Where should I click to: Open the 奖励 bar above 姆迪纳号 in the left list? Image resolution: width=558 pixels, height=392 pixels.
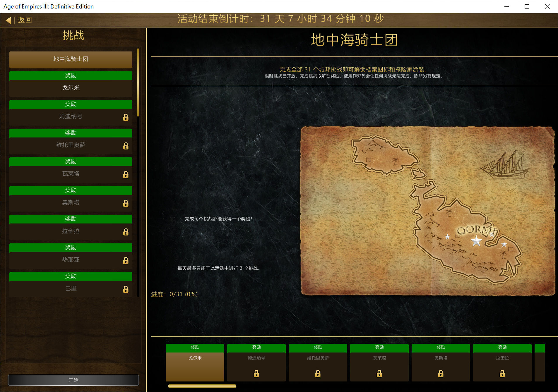tap(71, 104)
